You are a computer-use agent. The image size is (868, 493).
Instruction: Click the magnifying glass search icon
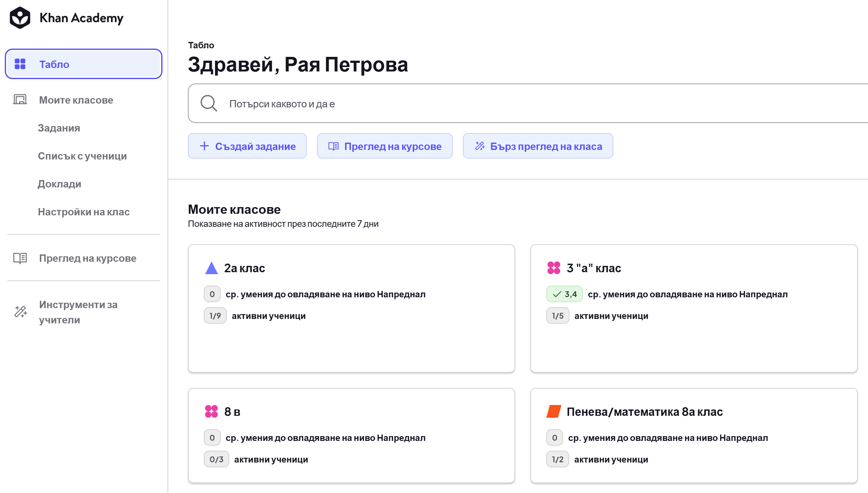click(x=209, y=103)
